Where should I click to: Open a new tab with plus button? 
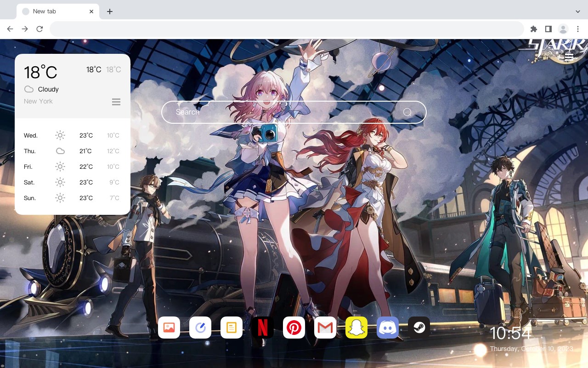pos(109,11)
